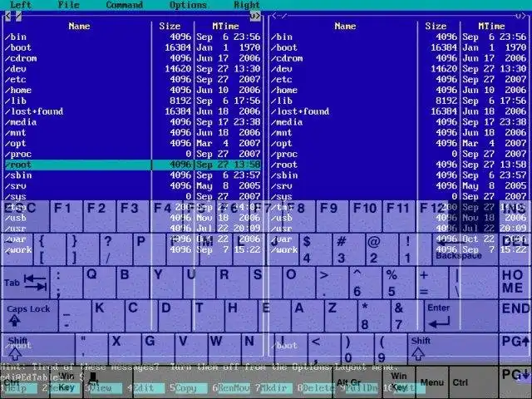
Task: Tap the X key on keyboard overlay
Action: click(125, 349)
